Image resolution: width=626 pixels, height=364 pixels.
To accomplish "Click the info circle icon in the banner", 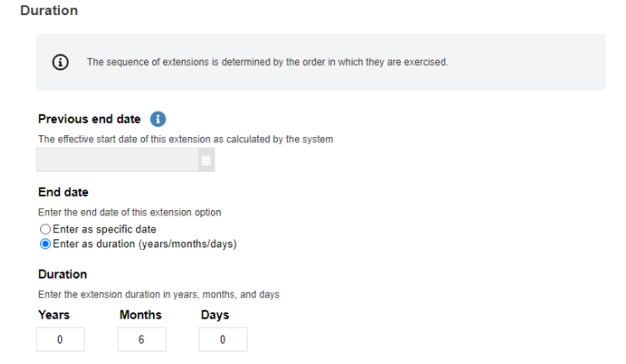I will click(61, 62).
